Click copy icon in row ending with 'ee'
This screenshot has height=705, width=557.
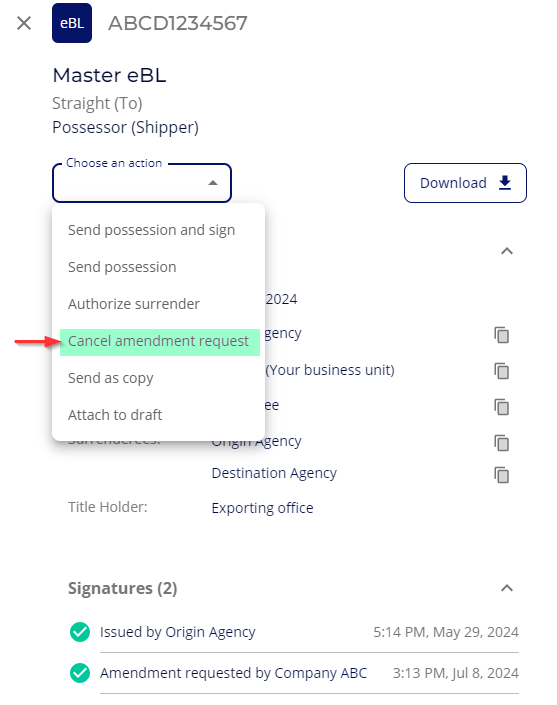click(x=501, y=407)
